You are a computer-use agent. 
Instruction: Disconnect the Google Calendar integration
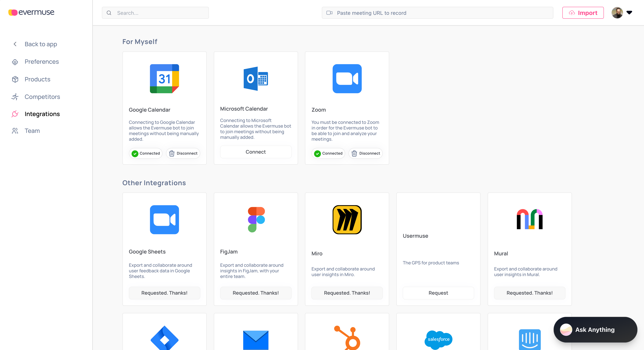click(183, 153)
